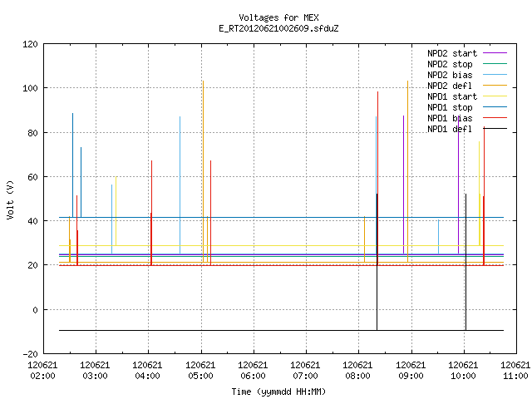The height and width of the screenshot is (399, 532).
Task: Click x-axis tick label 05:00
Action: coord(201,377)
